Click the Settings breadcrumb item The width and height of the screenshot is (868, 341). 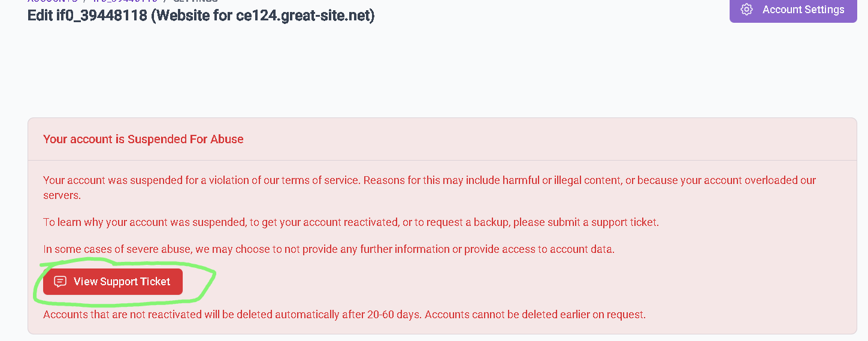pos(195,1)
